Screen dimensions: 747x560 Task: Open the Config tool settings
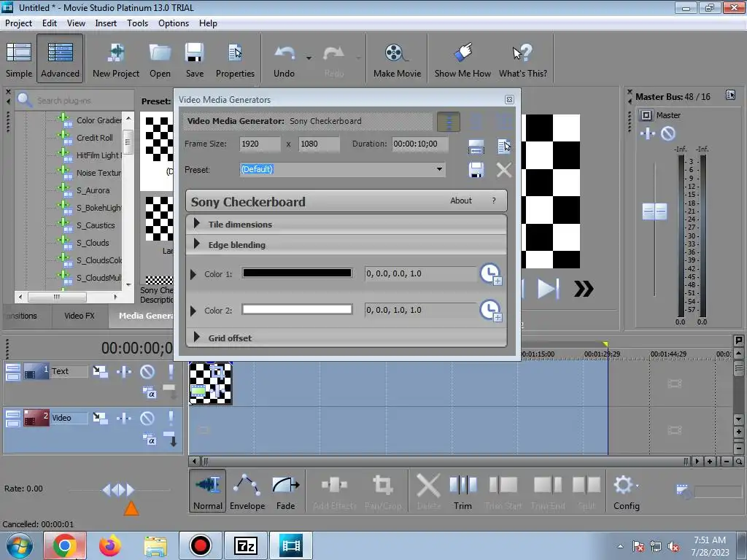[626, 491]
